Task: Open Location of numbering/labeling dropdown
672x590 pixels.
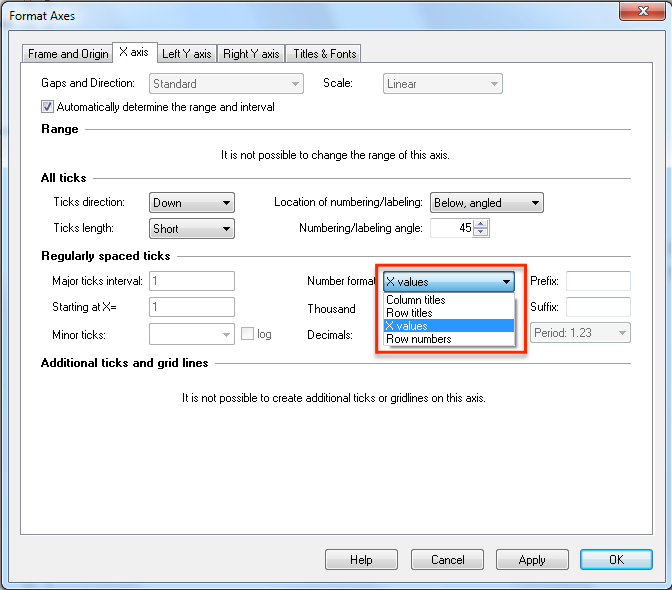Action: 486,203
